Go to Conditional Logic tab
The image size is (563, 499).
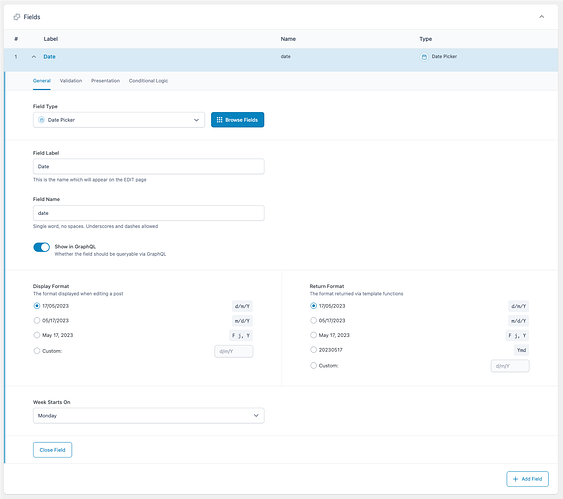[x=148, y=81]
